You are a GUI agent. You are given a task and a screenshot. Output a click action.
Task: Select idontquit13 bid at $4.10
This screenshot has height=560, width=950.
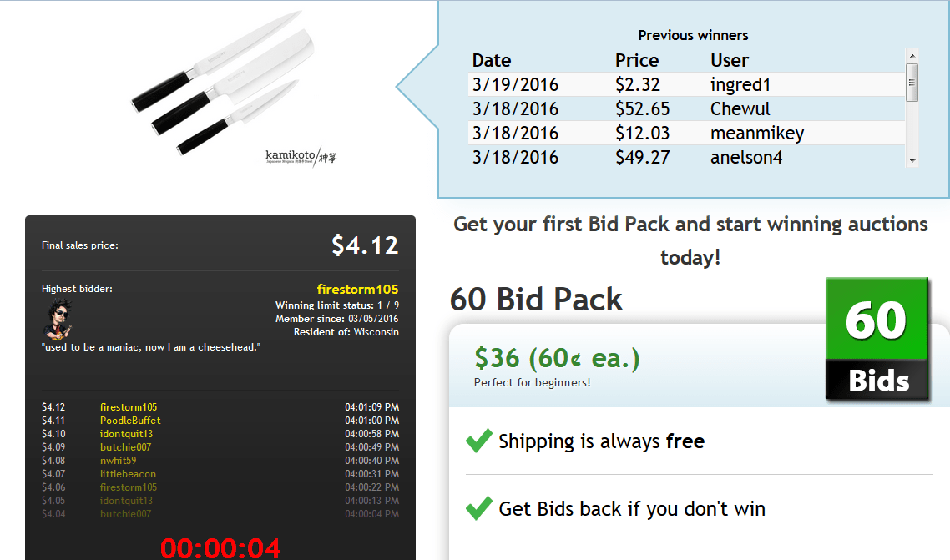126,433
